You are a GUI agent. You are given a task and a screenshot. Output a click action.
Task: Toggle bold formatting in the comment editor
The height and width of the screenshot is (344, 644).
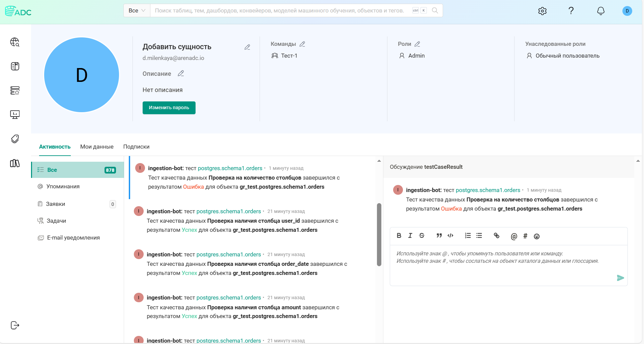click(x=399, y=236)
